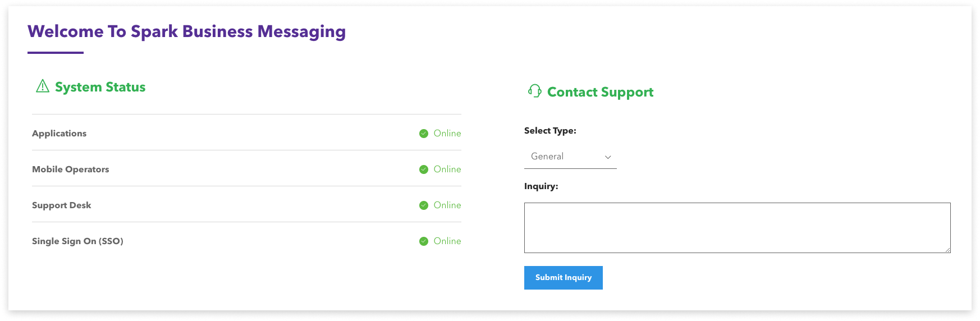Click the System Status heading
The height and width of the screenshot is (321, 980).
point(100,87)
